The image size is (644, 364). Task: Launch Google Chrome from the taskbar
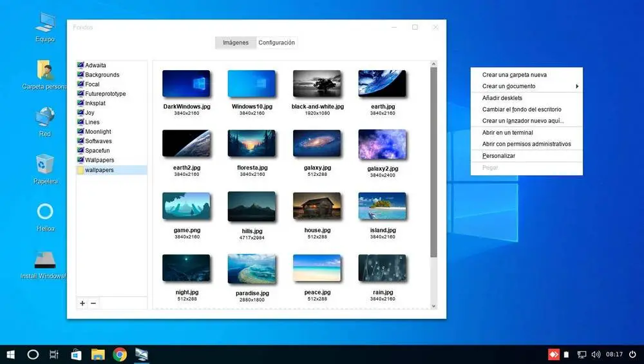click(120, 354)
